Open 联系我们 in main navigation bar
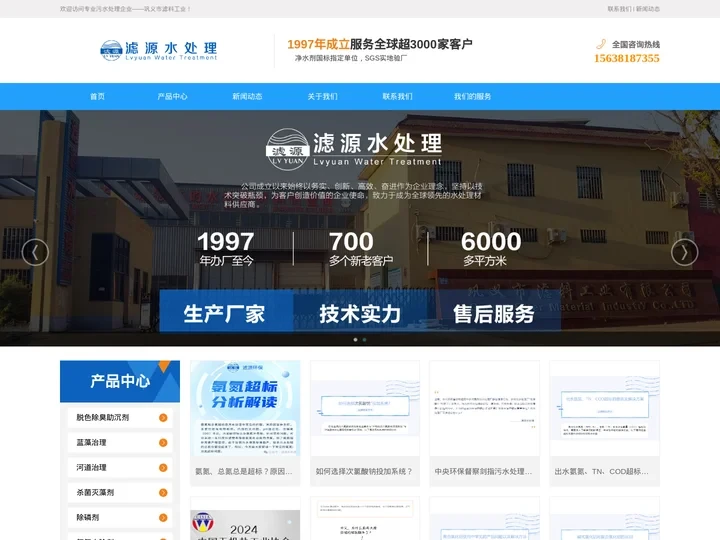 click(x=397, y=96)
